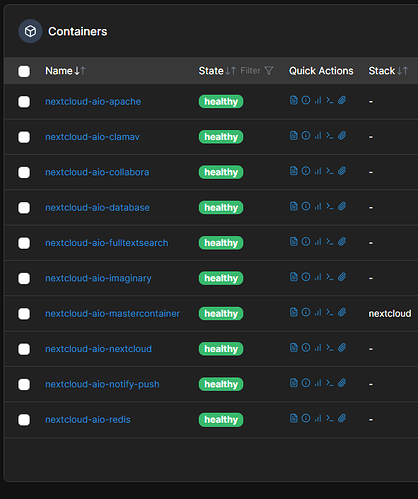
Task: Open exec console icon for nextcloud-aio-database
Action: click(330, 206)
